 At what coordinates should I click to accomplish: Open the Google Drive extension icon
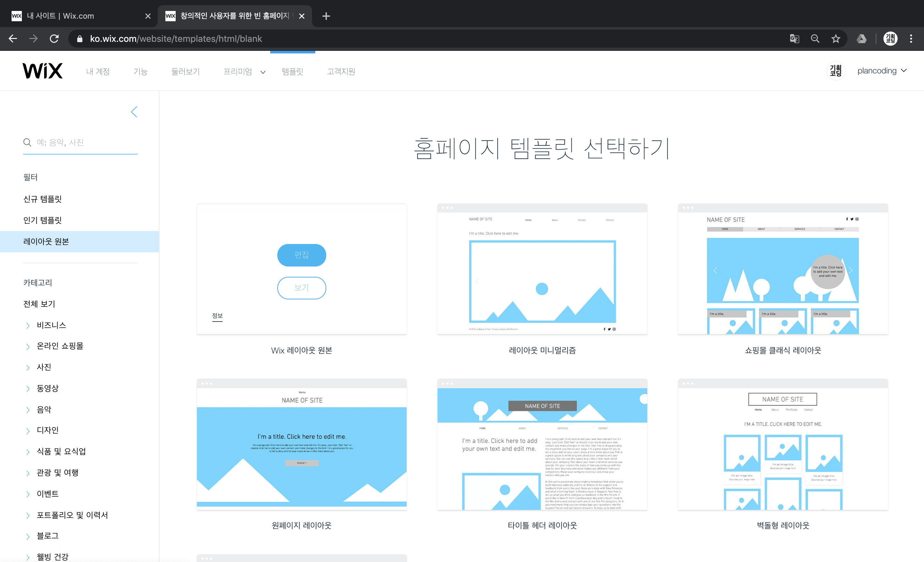pyautogui.click(x=861, y=39)
